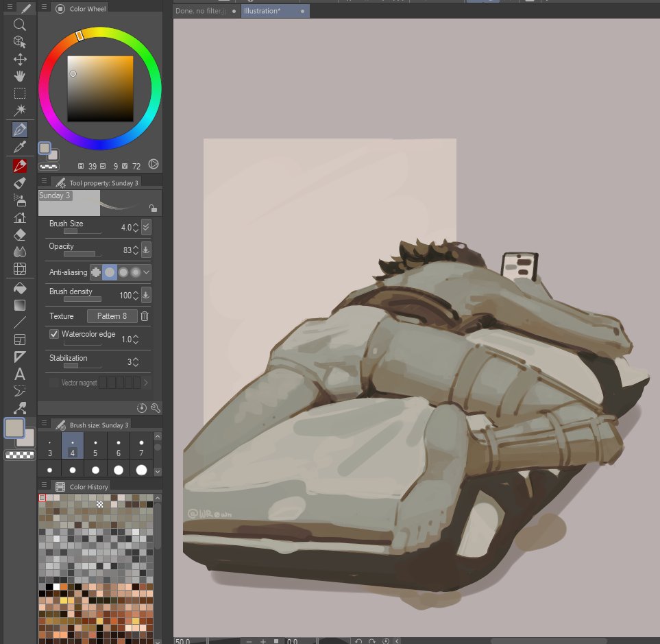Select the Move layer tool
Viewport: 660px width, 644px height.
tap(20, 59)
